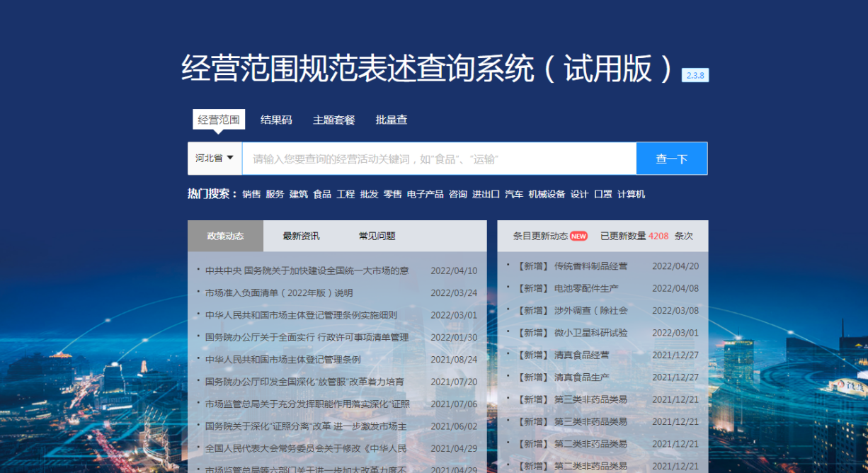868x473 pixels.
Task: View the 传统香料制品经营 new entry
Action: [x=590, y=266]
